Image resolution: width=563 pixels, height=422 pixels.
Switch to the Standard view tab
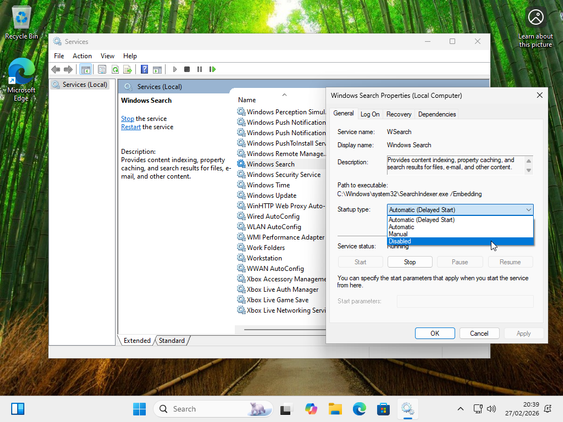pyautogui.click(x=172, y=340)
